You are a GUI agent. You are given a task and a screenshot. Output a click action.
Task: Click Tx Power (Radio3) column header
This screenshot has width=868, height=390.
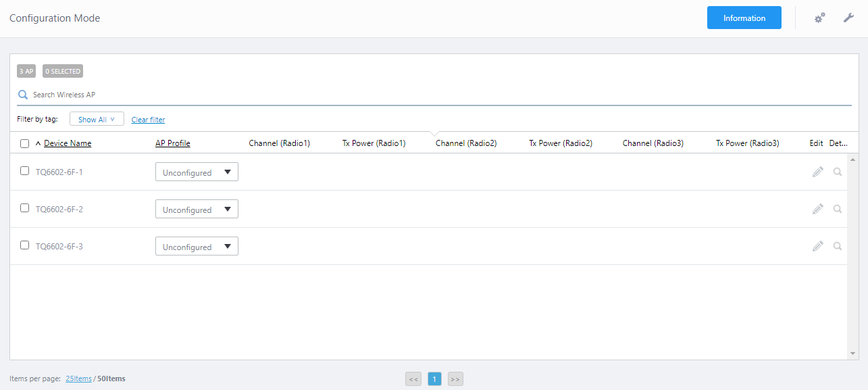click(748, 143)
